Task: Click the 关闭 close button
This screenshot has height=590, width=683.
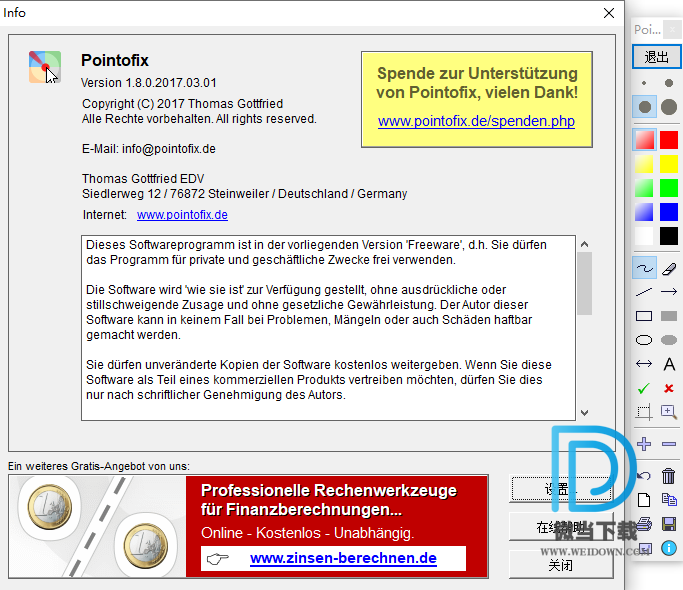Action: click(x=561, y=566)
